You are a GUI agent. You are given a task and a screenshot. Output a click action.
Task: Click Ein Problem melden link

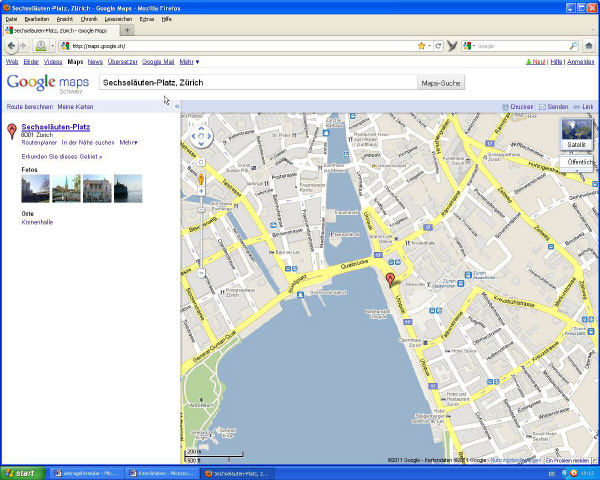coord(567,460)
